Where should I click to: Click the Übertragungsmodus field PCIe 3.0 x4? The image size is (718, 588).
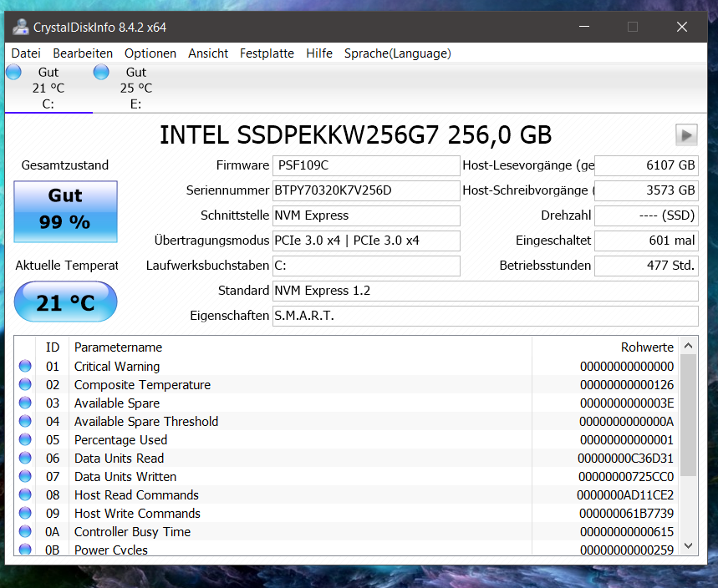pyautogui.click(x=366, y=241)
